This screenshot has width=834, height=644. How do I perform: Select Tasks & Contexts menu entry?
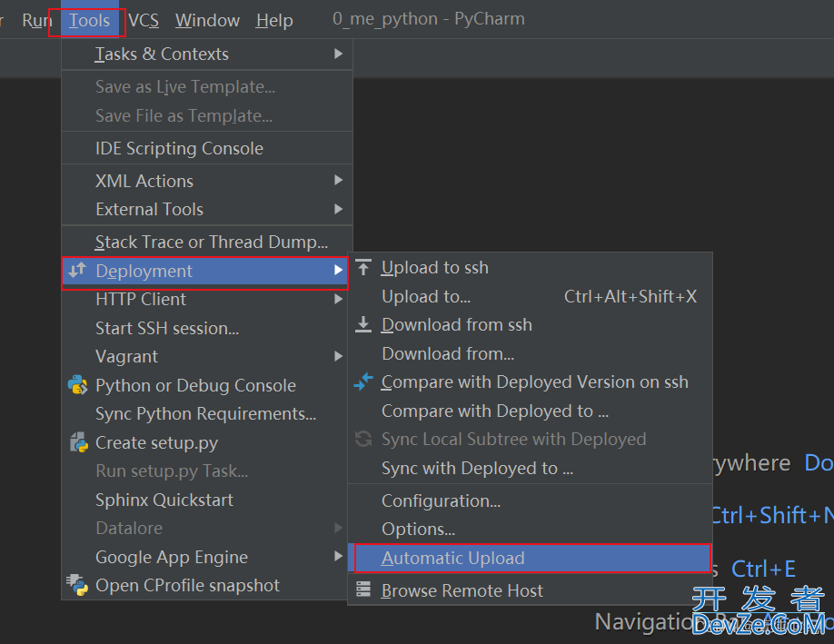207,54
